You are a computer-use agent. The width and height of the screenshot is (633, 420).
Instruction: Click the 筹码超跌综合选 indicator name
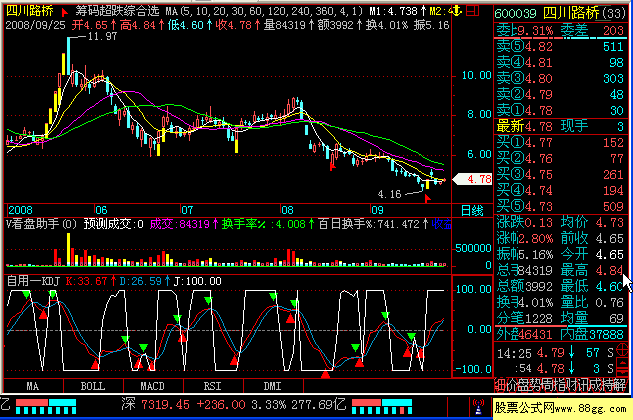117,11
